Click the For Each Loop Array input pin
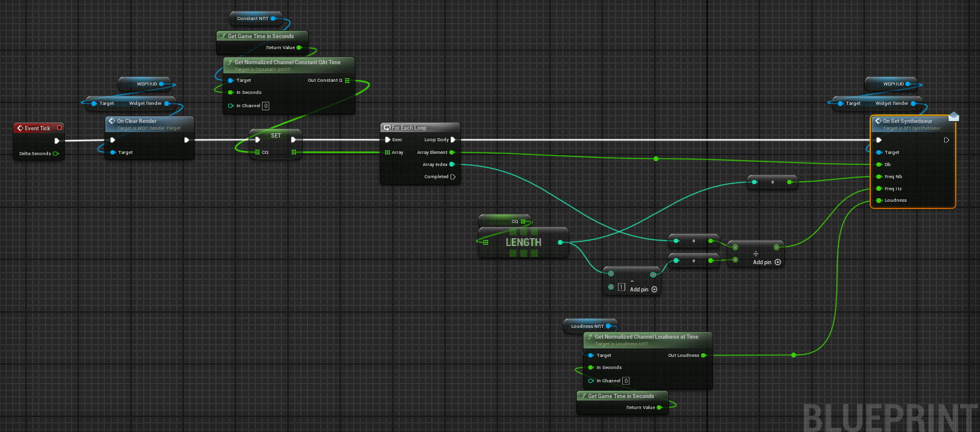980x432 pixels. tap(388, 153)
